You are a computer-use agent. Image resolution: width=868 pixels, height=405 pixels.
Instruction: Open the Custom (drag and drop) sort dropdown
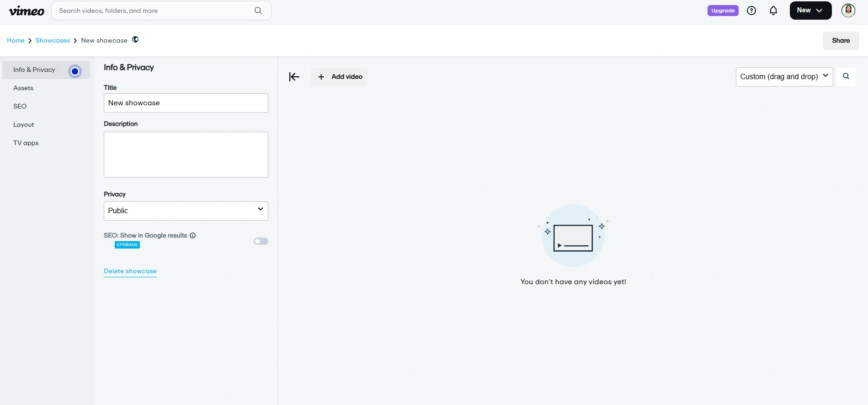[x=784, y=77]
